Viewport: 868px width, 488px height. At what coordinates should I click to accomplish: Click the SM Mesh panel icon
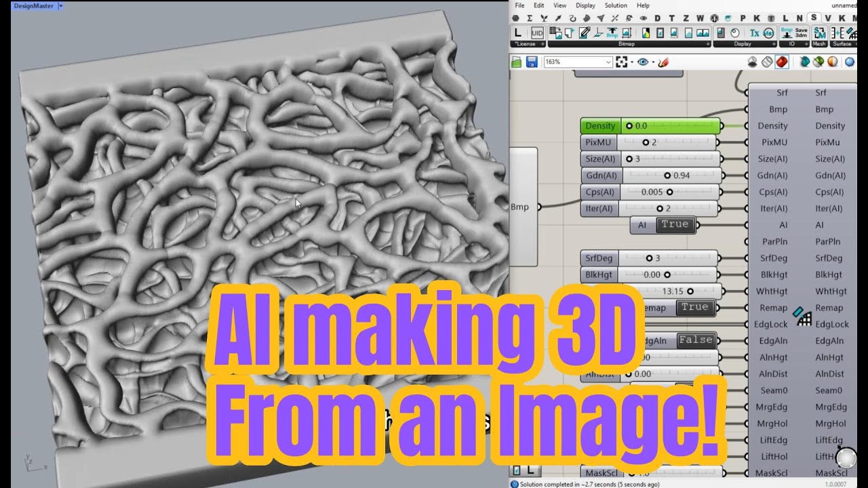(820, 33)
